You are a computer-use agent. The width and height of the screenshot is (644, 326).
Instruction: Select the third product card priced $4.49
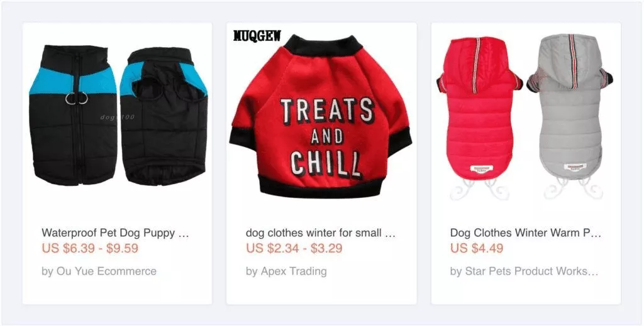[526, 163]
